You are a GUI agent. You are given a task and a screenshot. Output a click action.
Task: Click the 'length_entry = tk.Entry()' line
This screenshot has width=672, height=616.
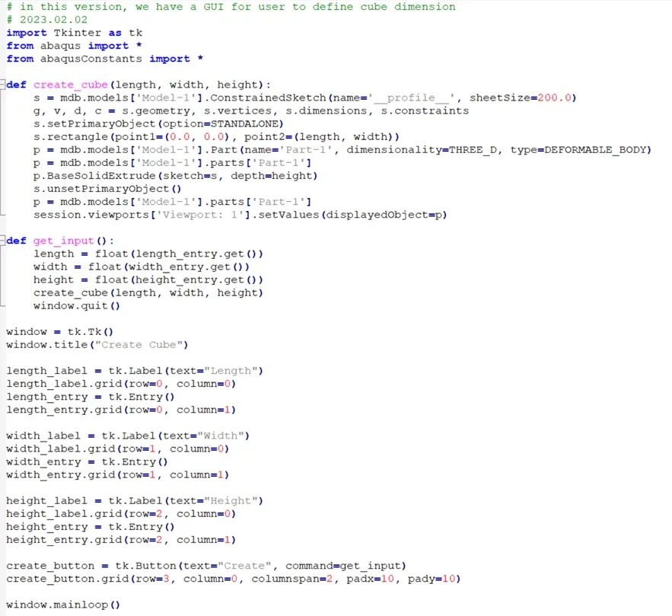point(91,397)
